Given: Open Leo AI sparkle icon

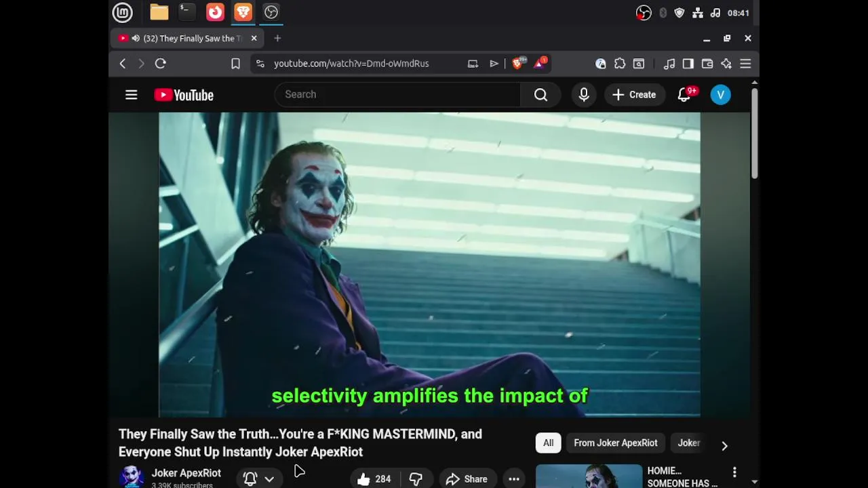Looking at the screenshot, I should click(x=726, y=64).
